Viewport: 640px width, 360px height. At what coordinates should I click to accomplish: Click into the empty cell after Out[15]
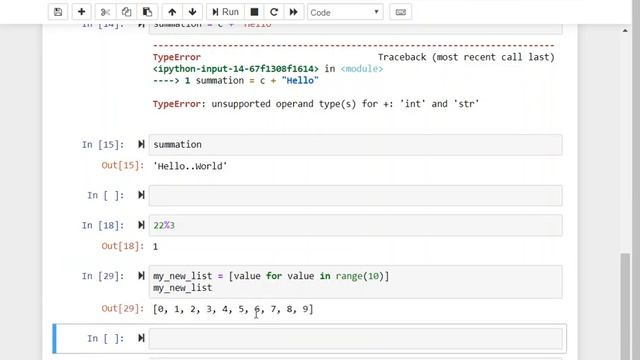[x=355, y=196]
